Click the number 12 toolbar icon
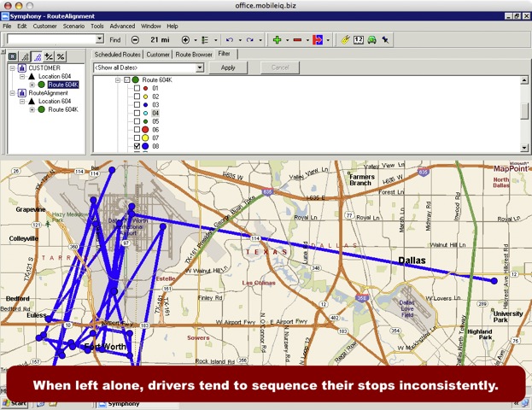This screenshot has width=532, height=410. pyautogui.click(x=358, y=39)
